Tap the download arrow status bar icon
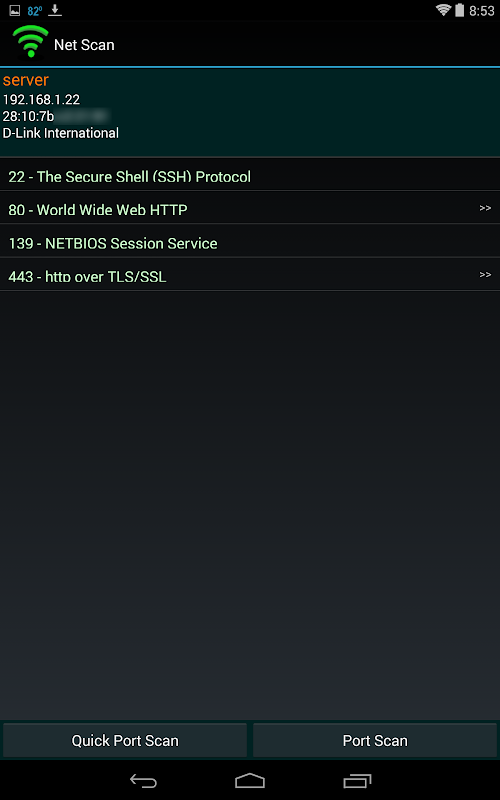 (x=55, y=10)
